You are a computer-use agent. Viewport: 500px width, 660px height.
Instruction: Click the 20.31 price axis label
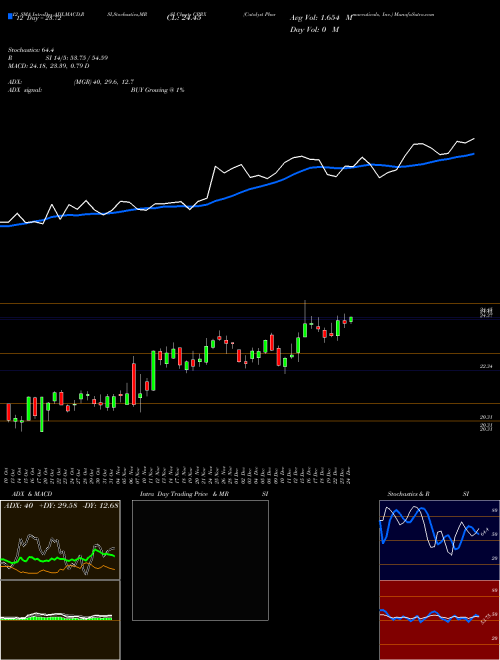486,417
